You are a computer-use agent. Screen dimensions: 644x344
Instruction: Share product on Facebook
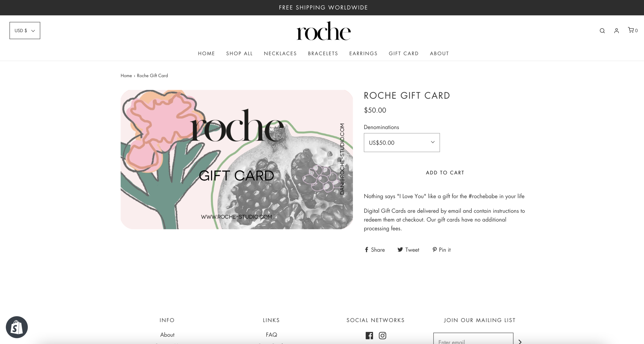375,250
